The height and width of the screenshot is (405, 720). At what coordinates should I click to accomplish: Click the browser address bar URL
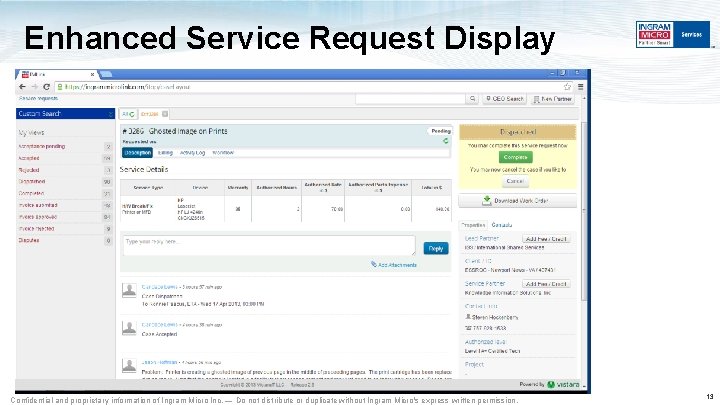tap(127, 87)
